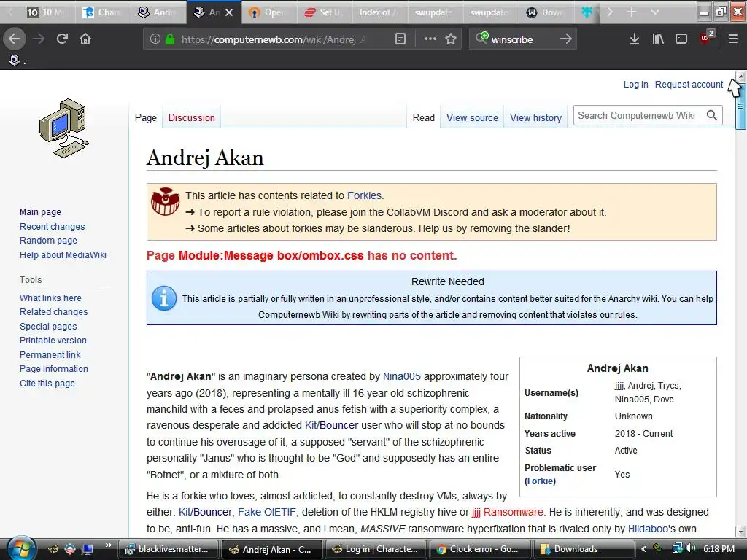Screen dimensions: 747x560
Task: Go to Main page sidebar link
Action: click(x=40, y=212)
